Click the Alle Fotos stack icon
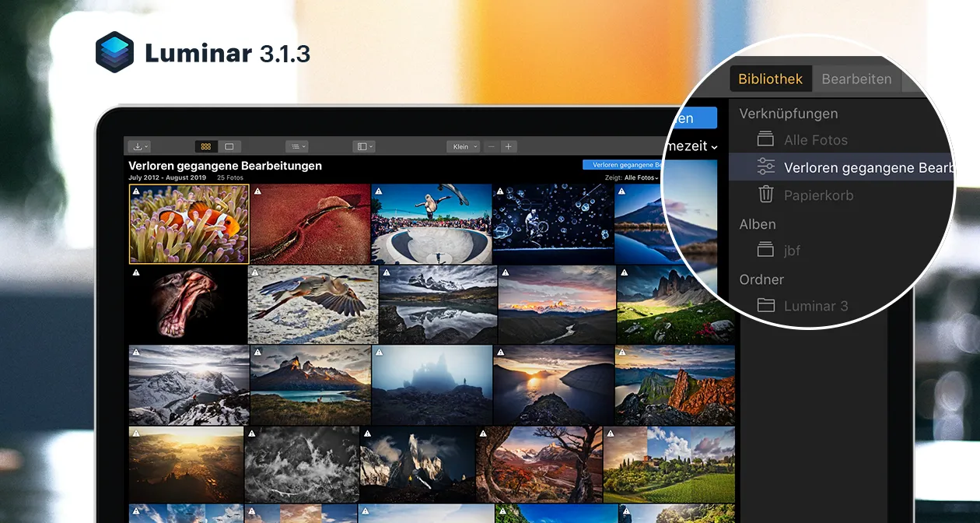 (766, 140)
